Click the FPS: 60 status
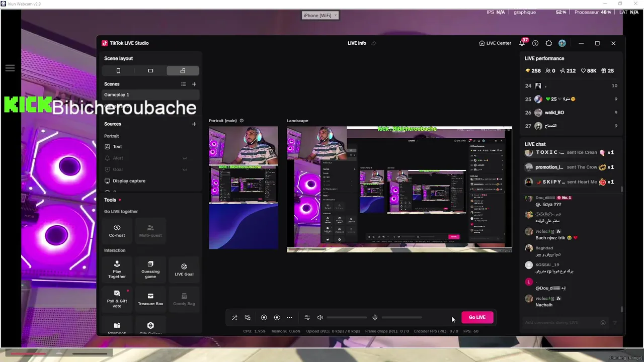The width and height of the screenshot is (644, 362). coord(471,331)
